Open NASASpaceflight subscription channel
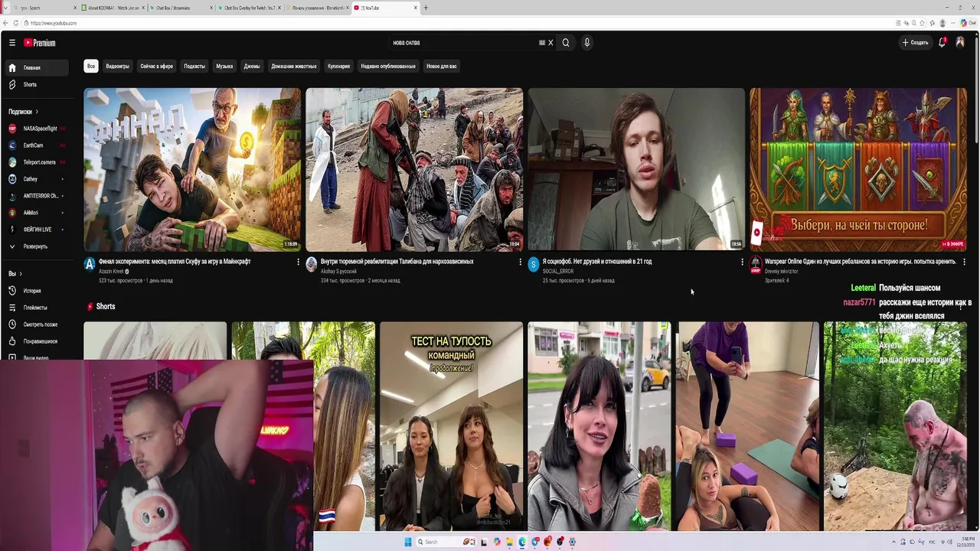980x551 pixels. (x=37, y=129)
